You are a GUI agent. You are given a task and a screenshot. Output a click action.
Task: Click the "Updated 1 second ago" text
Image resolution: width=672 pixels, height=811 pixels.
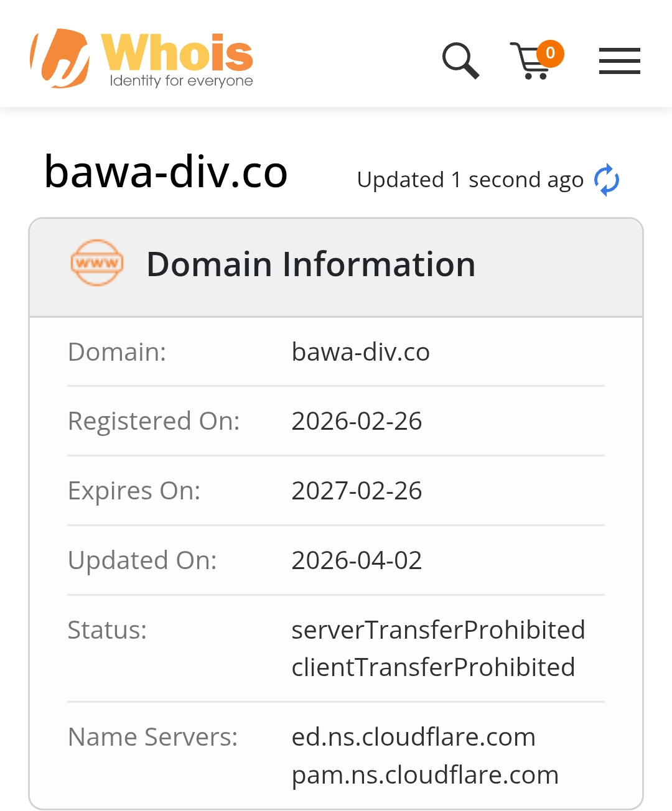tap(470, 180)
